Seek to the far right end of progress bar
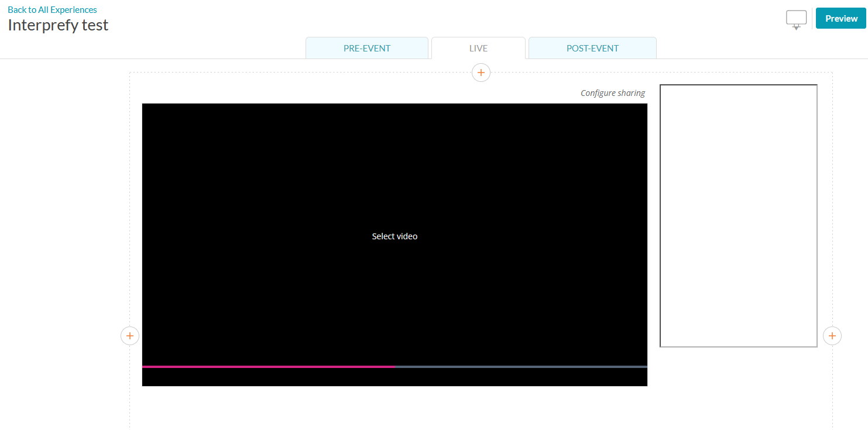This screenshot has width=868, height=430. pos(645,367)
